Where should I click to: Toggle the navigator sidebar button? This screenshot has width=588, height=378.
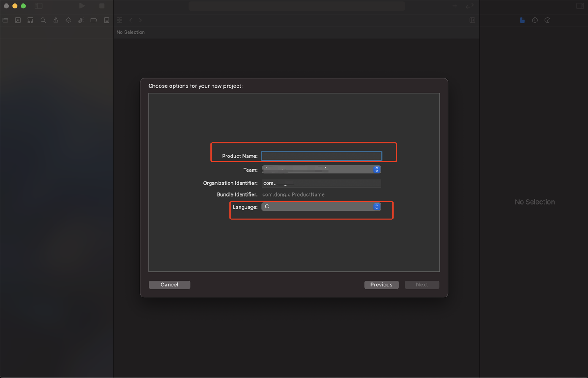38,6
